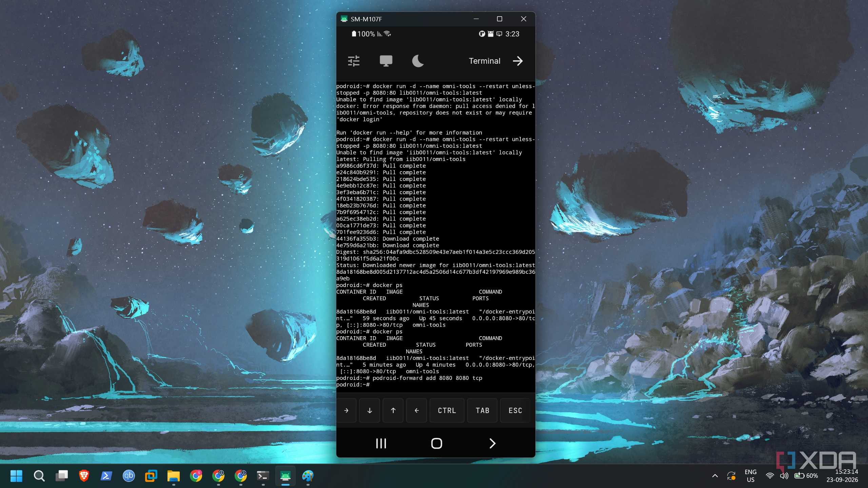Minimize the SM-M107F window

pos(476,19)
